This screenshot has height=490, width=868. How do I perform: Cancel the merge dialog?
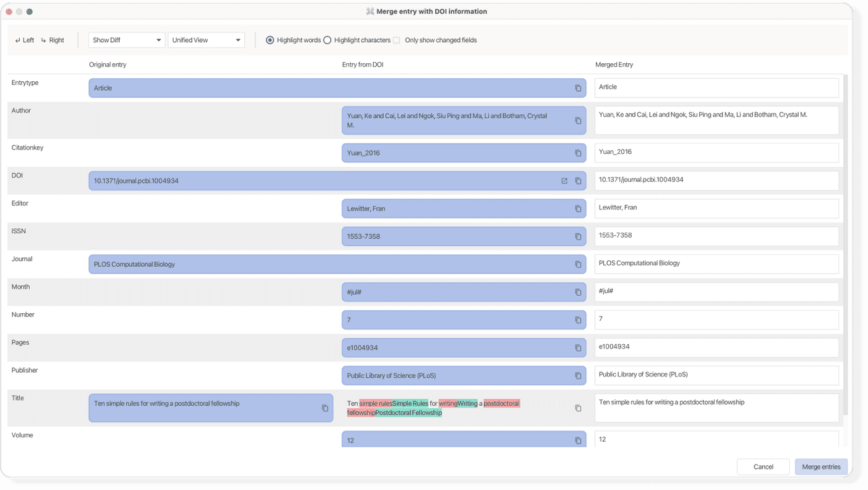tap(763, 466)
